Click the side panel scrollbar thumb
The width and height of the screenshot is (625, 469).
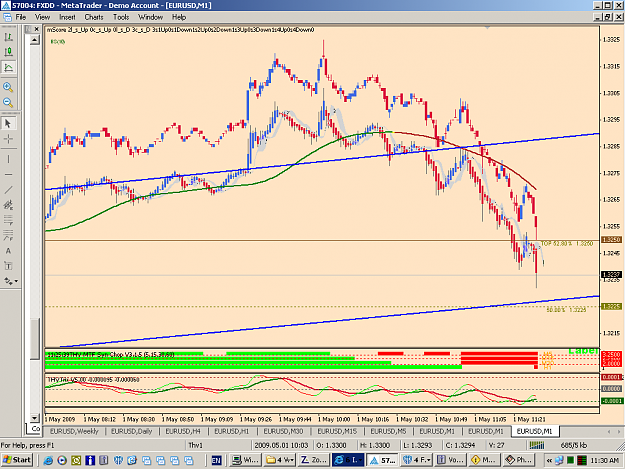35,339
